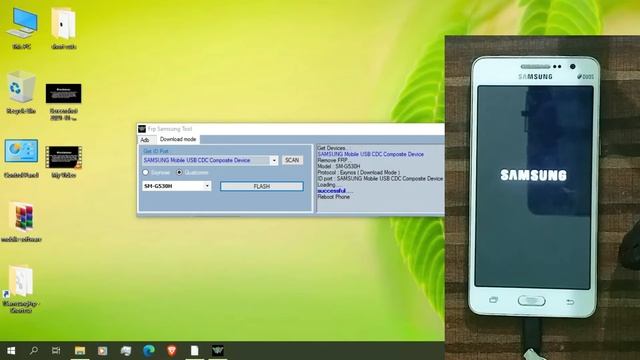Open Task View from the taskbar
Viewport: 640px width, 360px height.
click(x=56, y=351)
